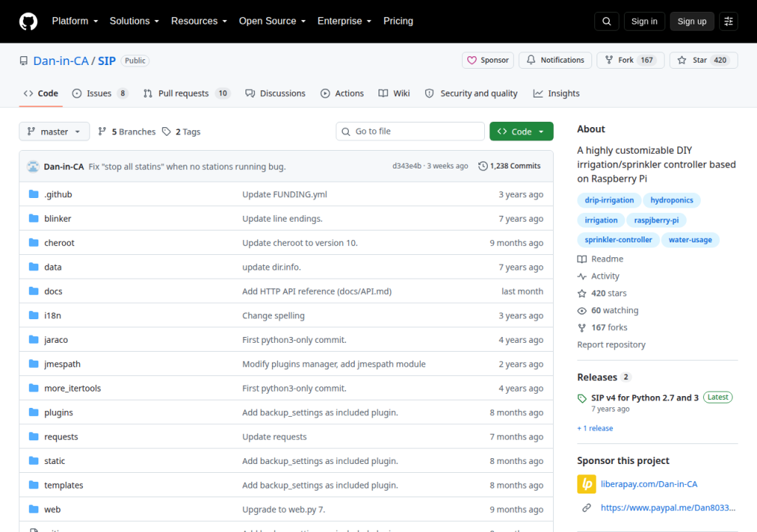757x532 pixels.
Task: Click the cheroot folder icon
Action: point(33,242)
